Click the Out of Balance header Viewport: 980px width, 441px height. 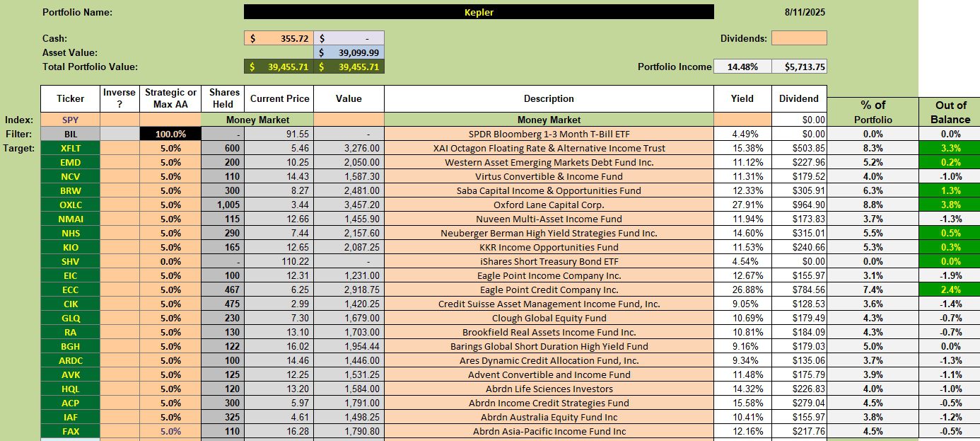point(951,113)
